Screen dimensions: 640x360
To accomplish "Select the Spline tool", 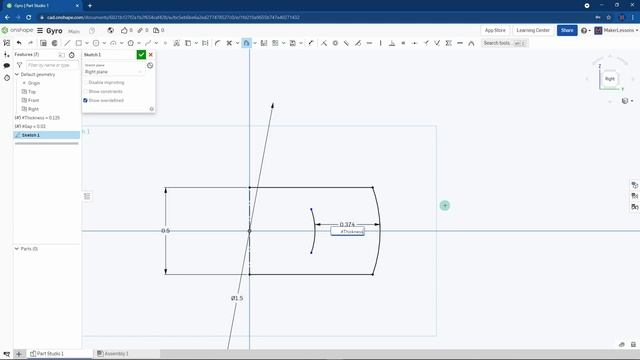I will coord(148,43).
